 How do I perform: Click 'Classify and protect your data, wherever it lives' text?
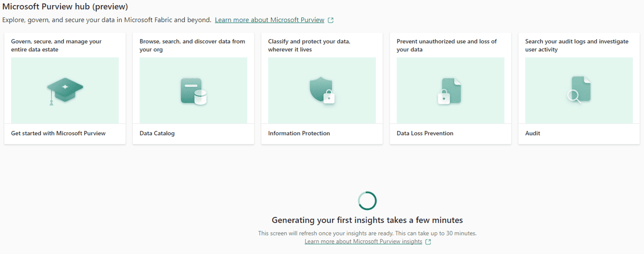[x=309, y=45]
